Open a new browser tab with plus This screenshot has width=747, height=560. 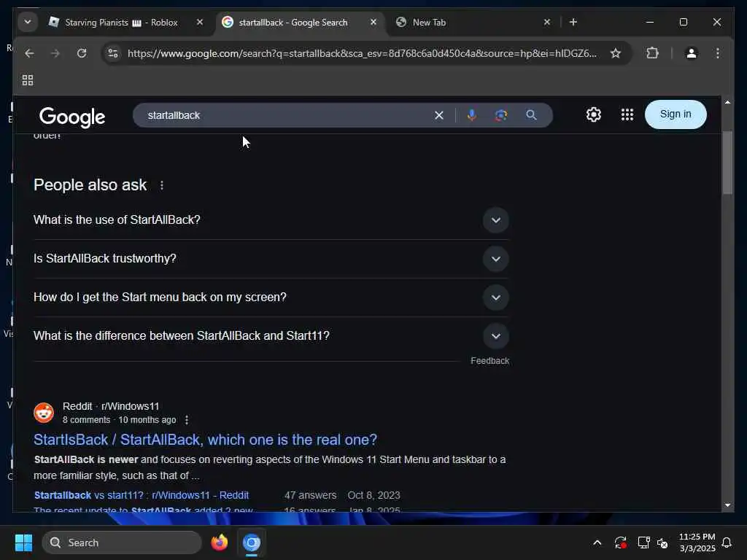(573, 22)
